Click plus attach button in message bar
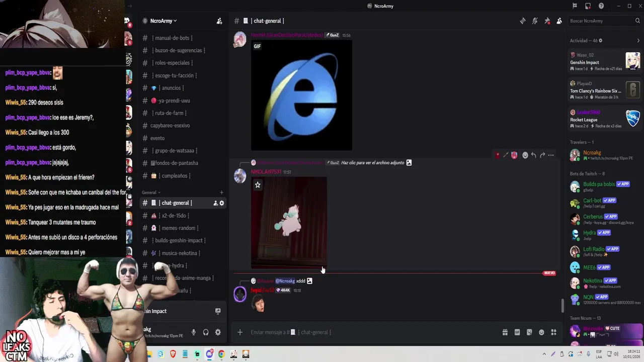This screenshot has width=644, height=362. pyautogui.click(x=240, y=332)
